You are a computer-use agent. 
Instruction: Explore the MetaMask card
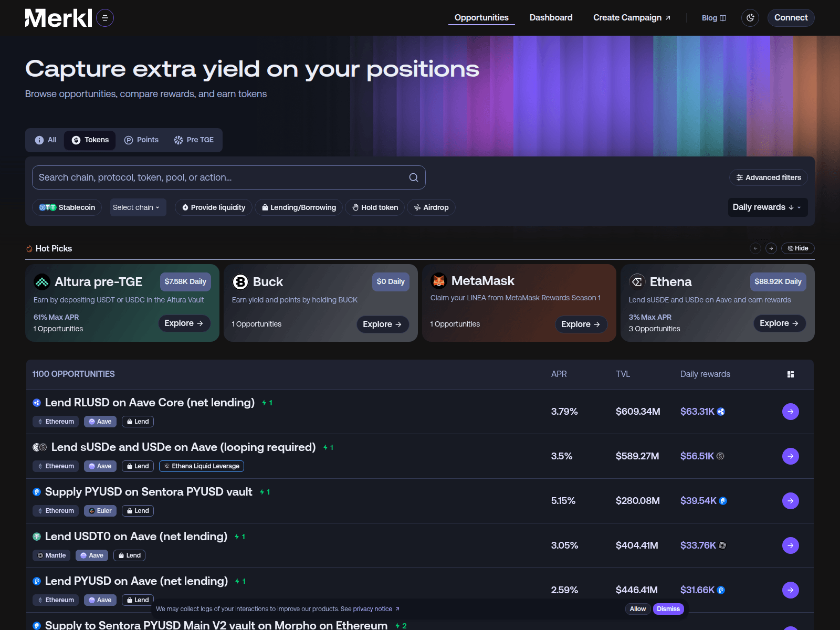[581, 324]
